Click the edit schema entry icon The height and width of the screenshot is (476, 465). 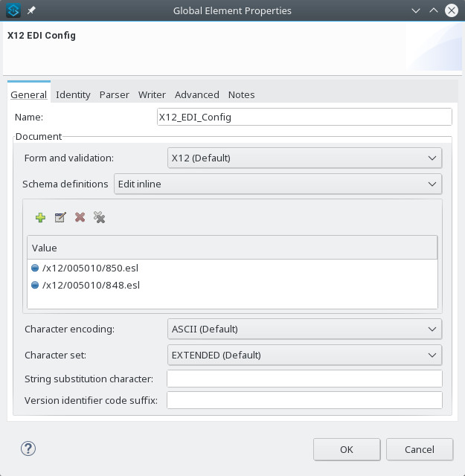click(60, 217)
